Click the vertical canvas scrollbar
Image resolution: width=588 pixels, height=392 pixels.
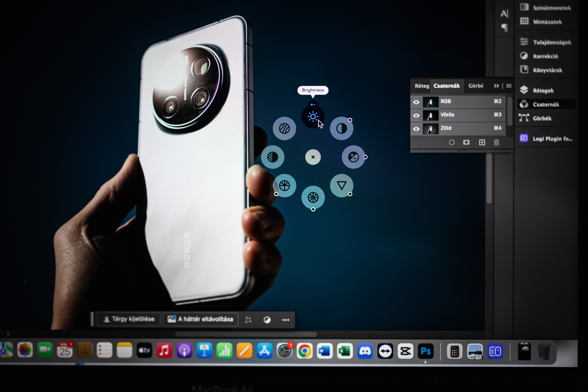tap(489, 178)
